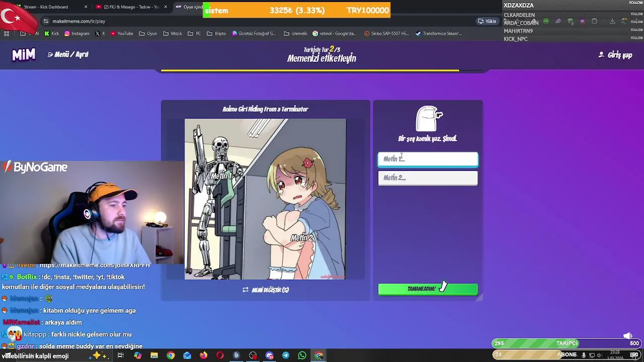Open the retinol Google bookmark
644x362 pixels.
pyautogui.click(x=334, y=34)
